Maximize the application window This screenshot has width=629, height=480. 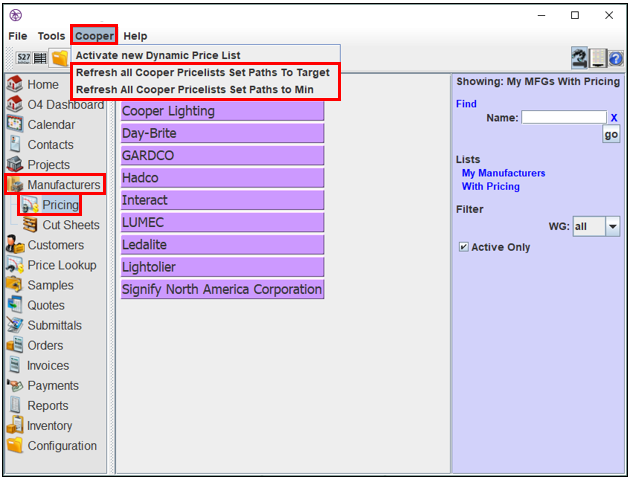click(x=575, y=15)
